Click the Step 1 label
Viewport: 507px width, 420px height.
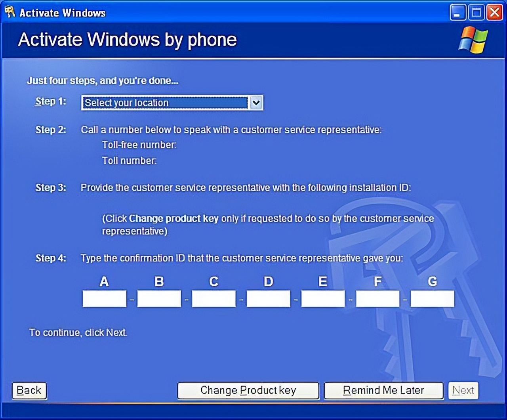[51, 101]
